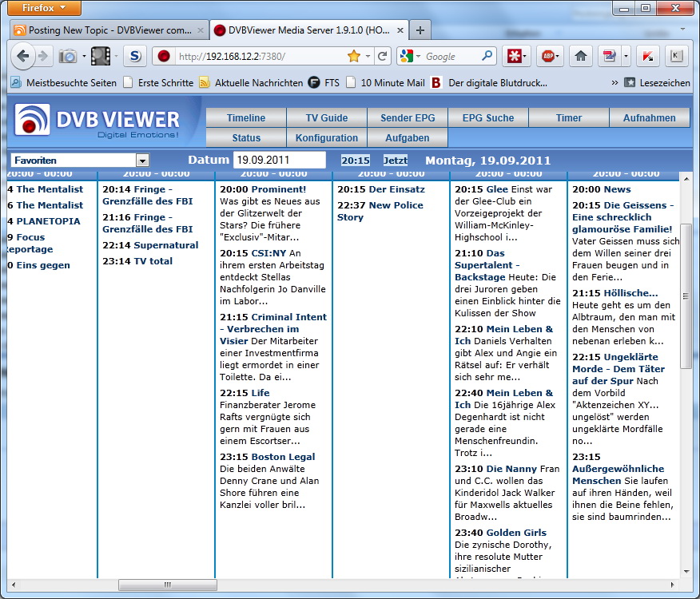This screenshot has width=700, height=599.
Task: Open the Status menu
Action: coord(246,138)
